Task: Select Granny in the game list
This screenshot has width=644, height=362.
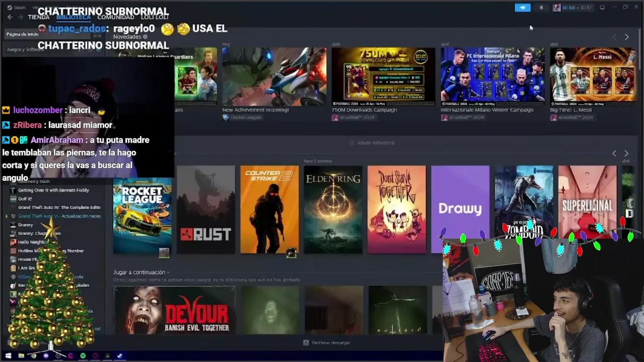Action: [x=25, y=225]
